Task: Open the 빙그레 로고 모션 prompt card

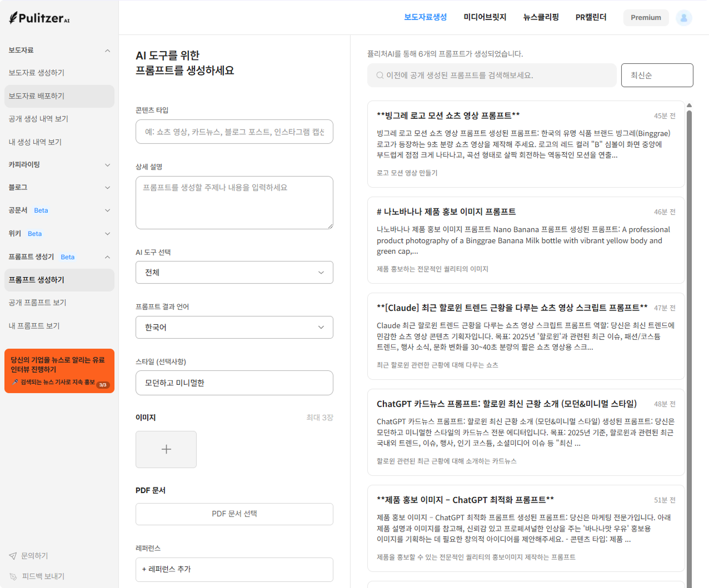Action: point(525,144)
